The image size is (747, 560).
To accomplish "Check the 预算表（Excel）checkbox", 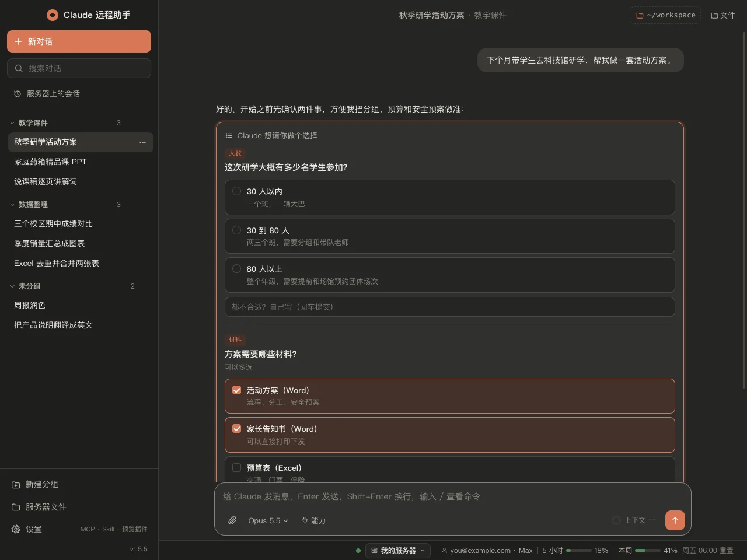I will pyautogui.click(x=236, y=468).
